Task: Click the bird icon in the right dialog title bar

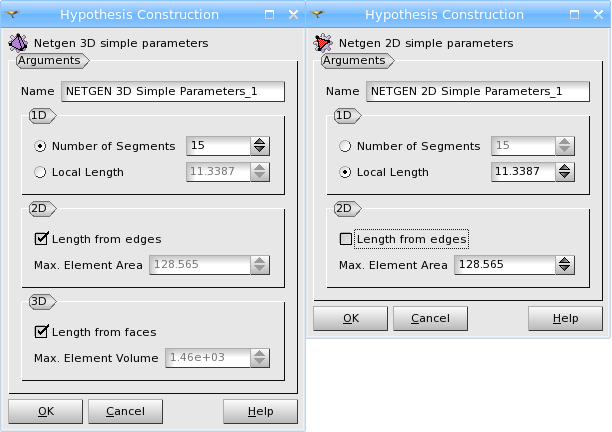Action: point(317,14)
